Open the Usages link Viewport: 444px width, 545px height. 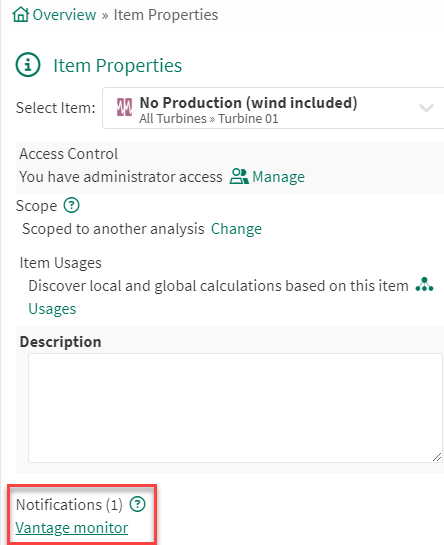(x=52, y=309)
